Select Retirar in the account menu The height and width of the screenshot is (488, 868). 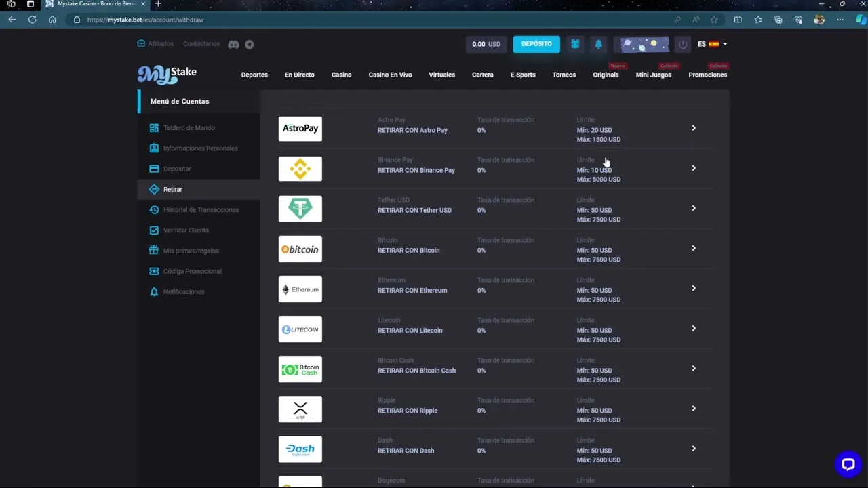[x=199, y=189]
